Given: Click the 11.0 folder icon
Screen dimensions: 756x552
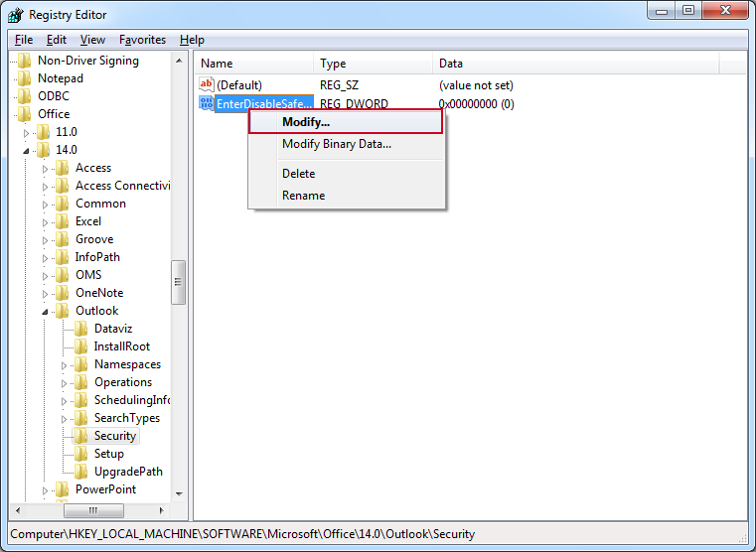Looking at the screenshot, I should coord(44,132).
